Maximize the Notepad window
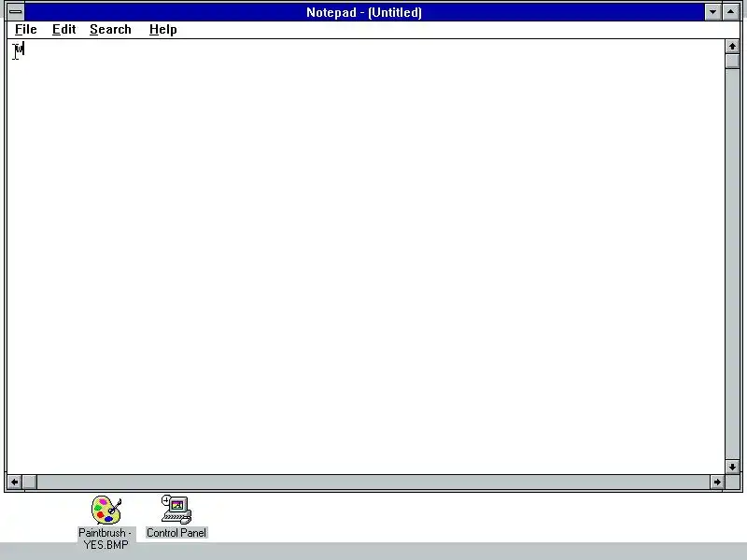 coord(731,12)
